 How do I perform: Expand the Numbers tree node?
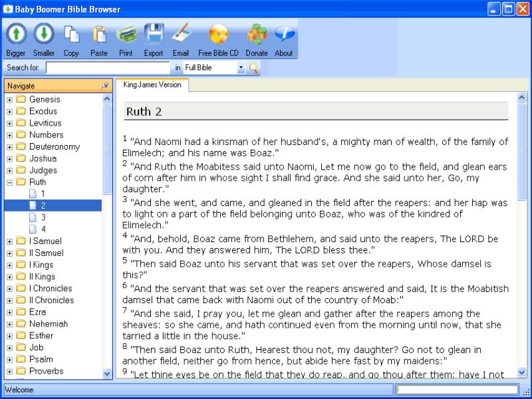coord(9,136)
